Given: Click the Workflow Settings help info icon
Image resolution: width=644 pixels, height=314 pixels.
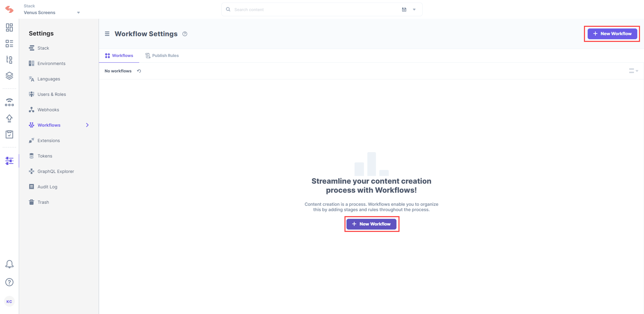Looking at the screenshot, I should point(185,34).
